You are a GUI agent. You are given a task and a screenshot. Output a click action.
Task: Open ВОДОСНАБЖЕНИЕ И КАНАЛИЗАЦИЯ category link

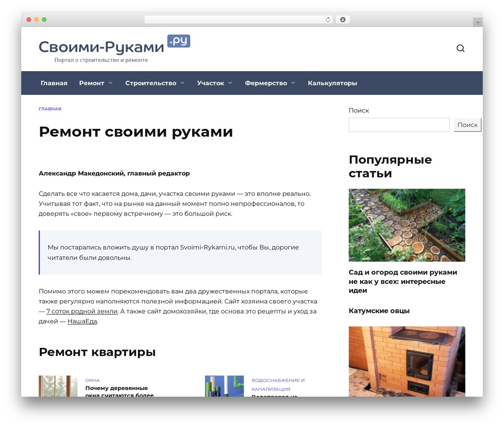click(x=278, y=384)
